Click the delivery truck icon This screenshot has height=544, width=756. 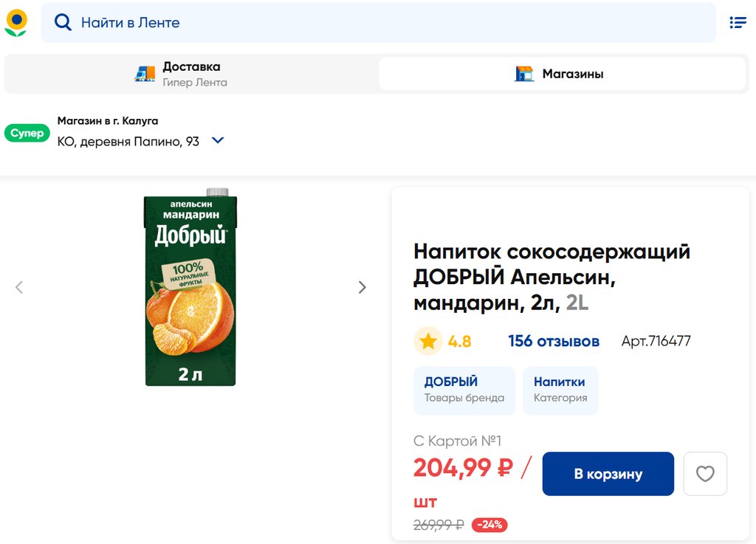click(x=145, y=74)
